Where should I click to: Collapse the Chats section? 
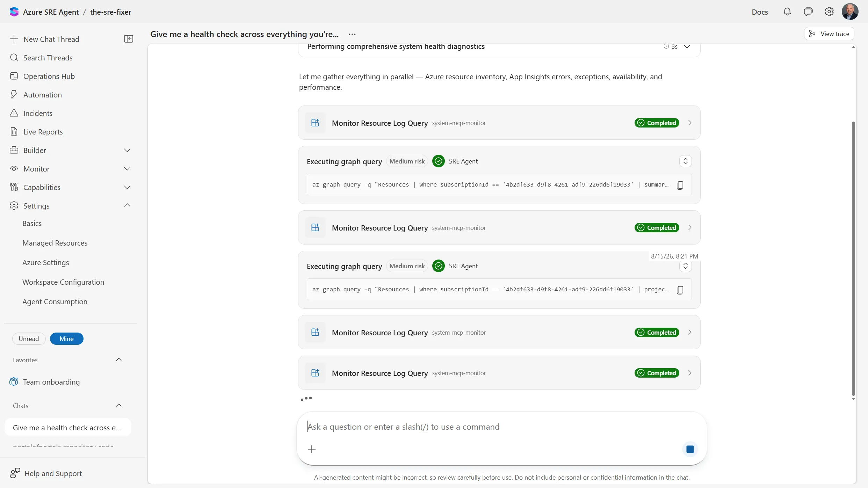(x=119, y=406)
